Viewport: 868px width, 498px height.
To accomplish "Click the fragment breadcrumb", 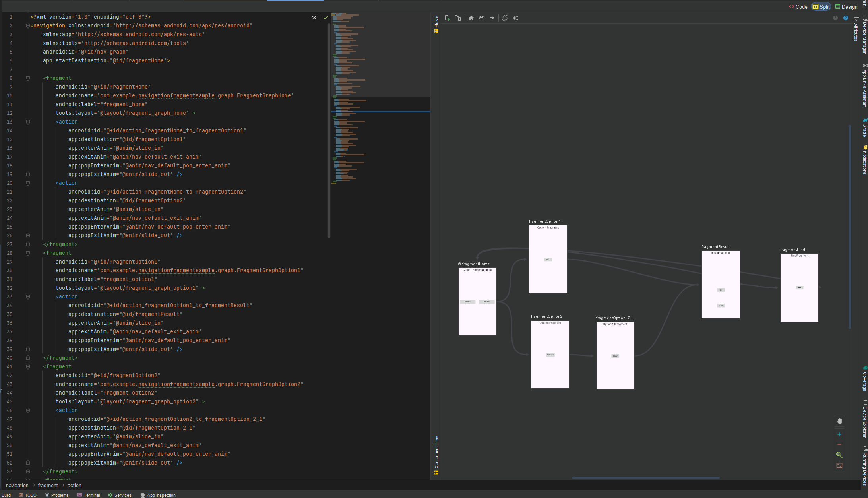I will [x=48, y=486].
